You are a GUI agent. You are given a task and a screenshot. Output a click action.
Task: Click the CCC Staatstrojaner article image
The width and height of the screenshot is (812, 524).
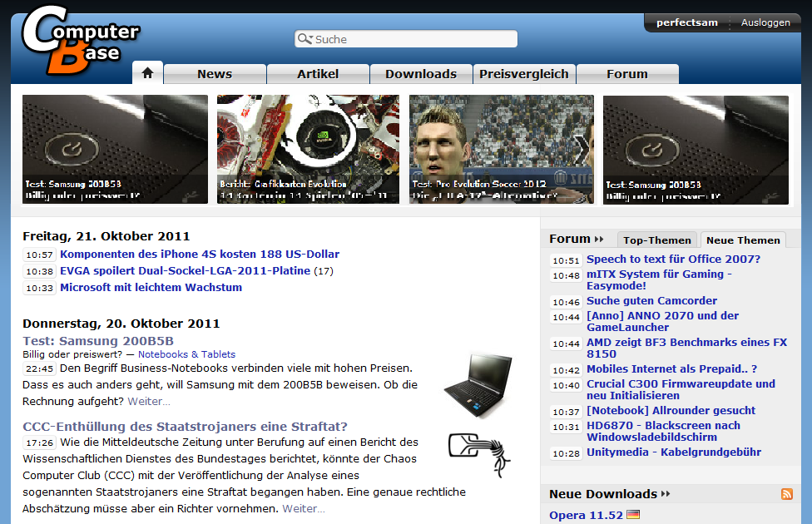pos(479,455)
